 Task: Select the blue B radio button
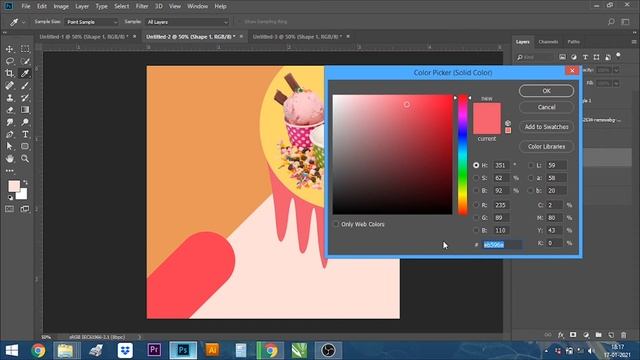click(x=476, y=230)
